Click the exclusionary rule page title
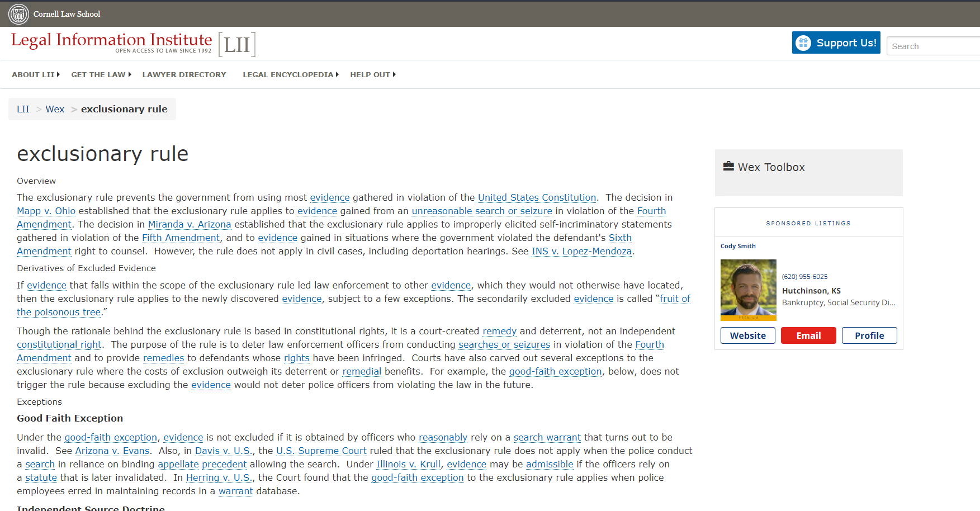This screenshot has width=980, height=511. point(103,154)
